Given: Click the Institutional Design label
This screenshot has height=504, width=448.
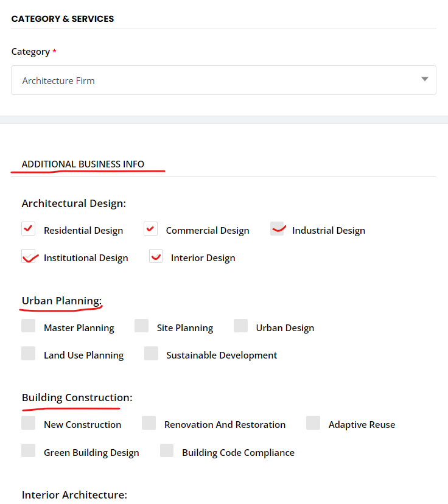Looking at the screenshot, I should (x=86, y=258).
